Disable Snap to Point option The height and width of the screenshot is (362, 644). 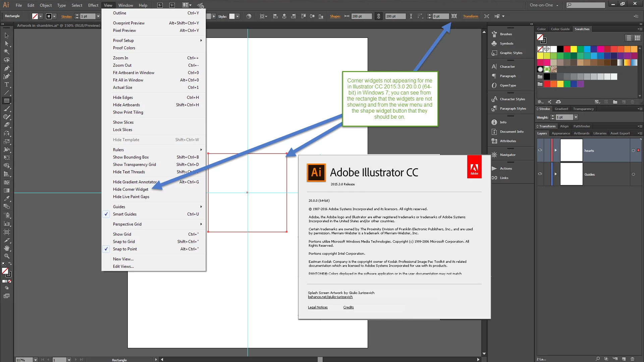tap(125, 249)
